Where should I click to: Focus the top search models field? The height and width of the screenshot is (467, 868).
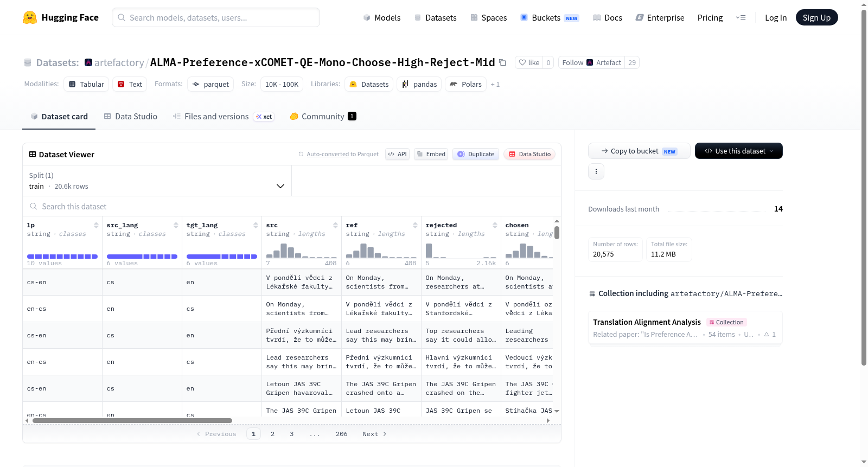(216, 17)
